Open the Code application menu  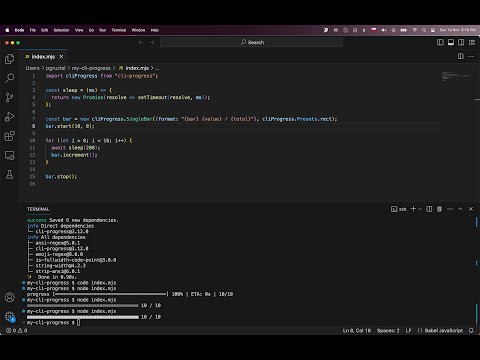pos(19,30)
